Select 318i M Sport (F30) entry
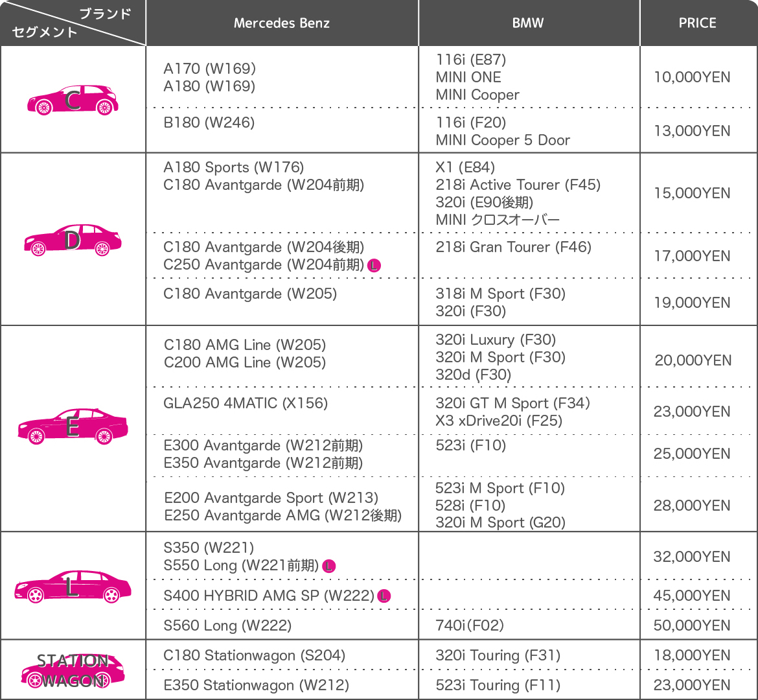The image size is (758, 700). coord(500,294)
